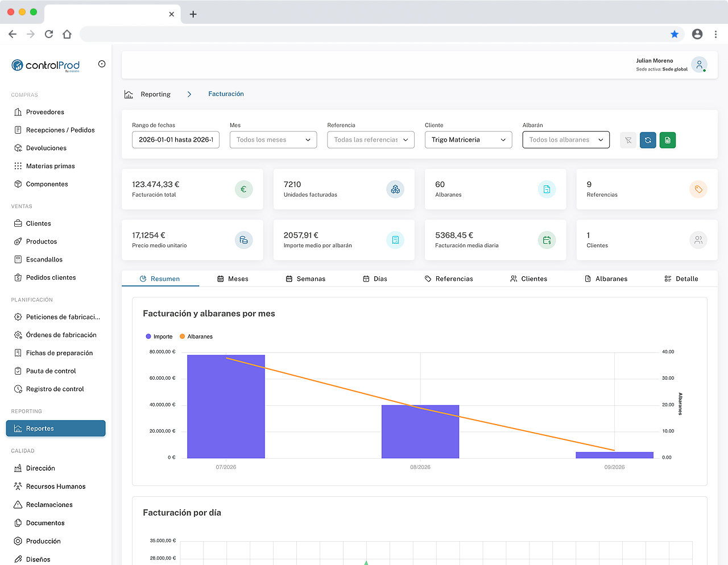Click the reporting chart icon in breadcrumb
This screenshot has width=728, height=565.
tap(129, 94)
